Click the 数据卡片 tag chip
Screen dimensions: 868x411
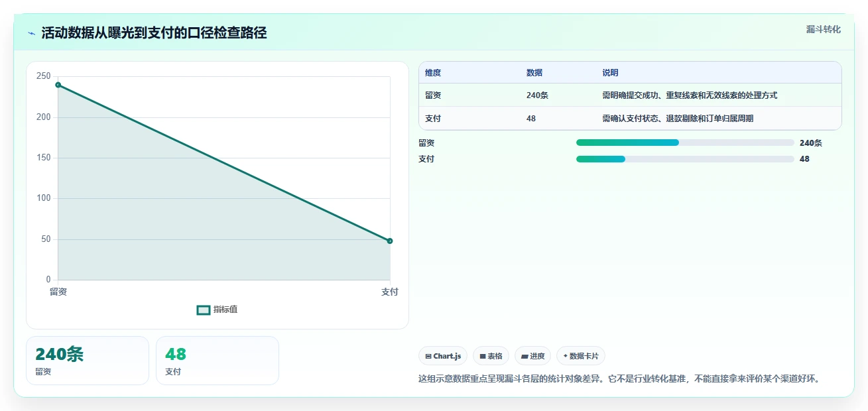[581, 356]
